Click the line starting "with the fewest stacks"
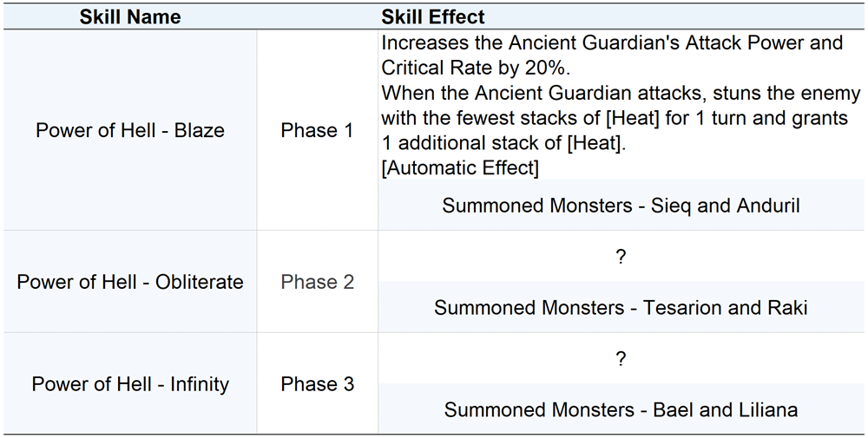The height and width of the screenshot is (438, 868). pos(615,118)
